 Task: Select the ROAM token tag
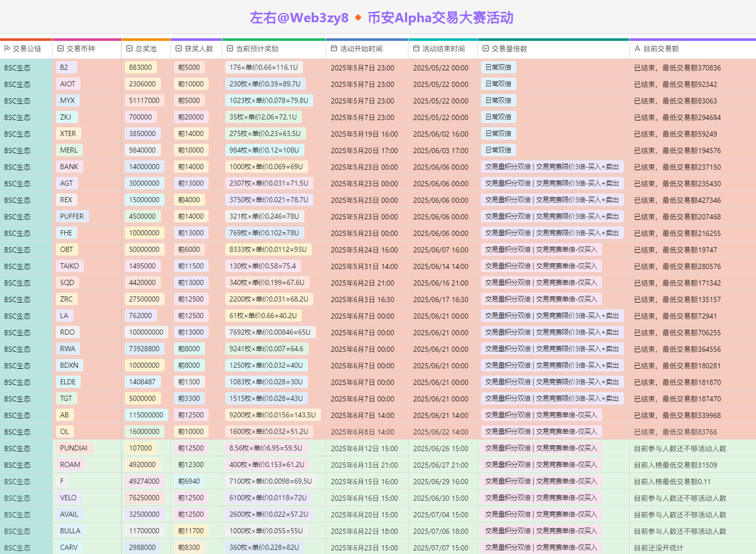point(71,465)
